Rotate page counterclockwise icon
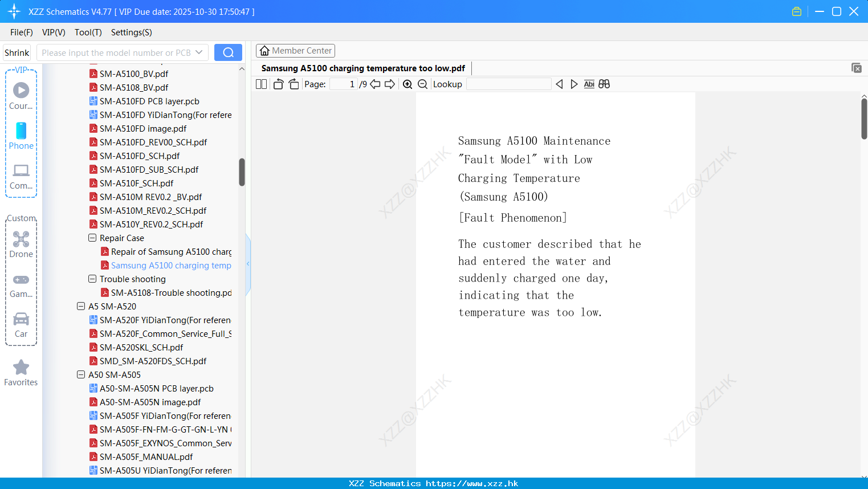The width and height of the screenshot is (868, 489). [278, 84]
